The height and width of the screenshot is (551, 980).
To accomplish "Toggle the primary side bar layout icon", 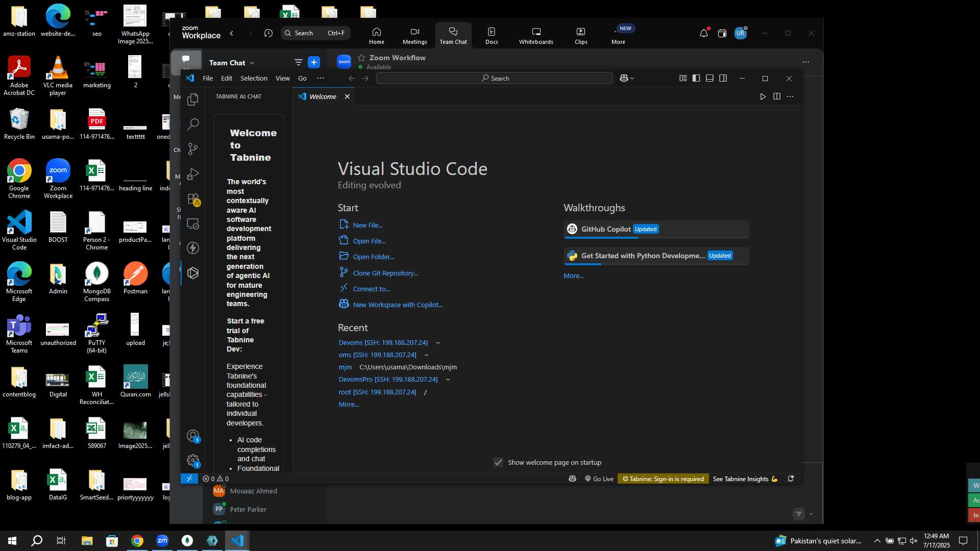I will 696,78.
